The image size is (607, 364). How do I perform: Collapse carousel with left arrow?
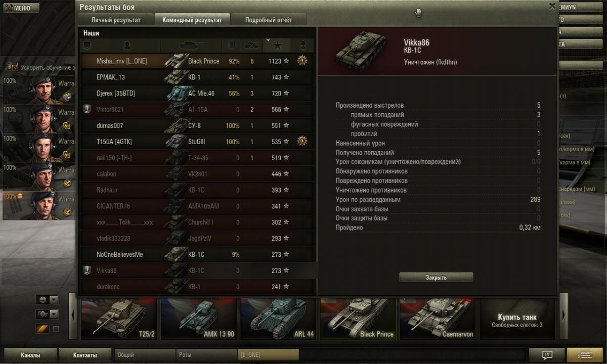pyautogui.click(x=72, y=316)
